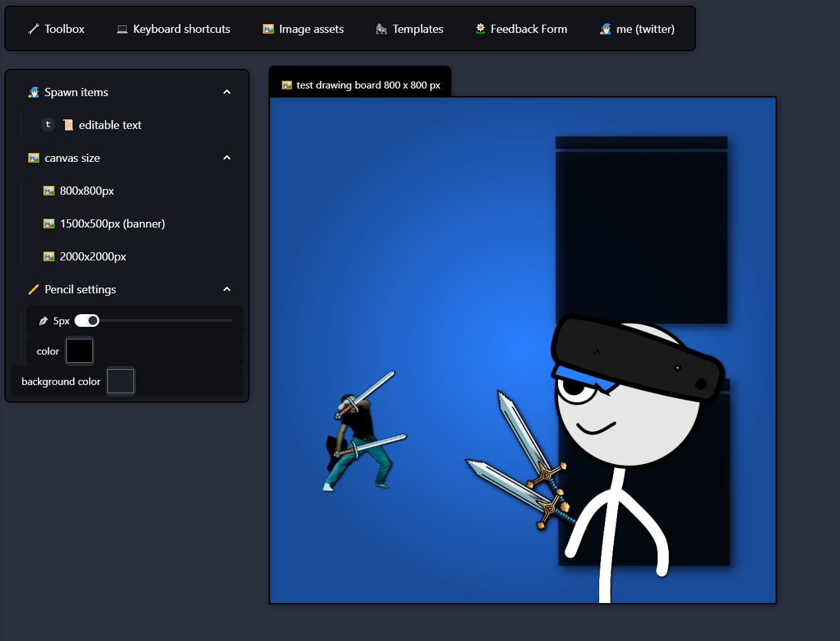Image resolution: width=840 pixels, height=641 pixels.
Task: Click the small swordsman figure on canvas
Action: point(365,432)
